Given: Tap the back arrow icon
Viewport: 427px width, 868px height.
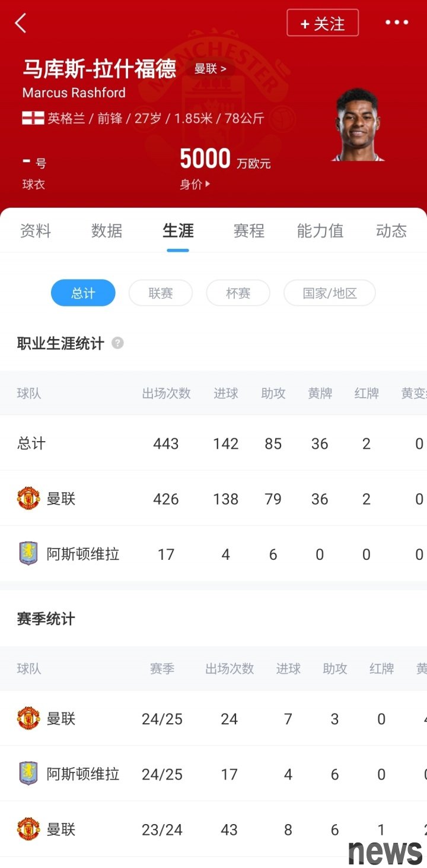Looking at the screenshot, I should tap(21, 23).
